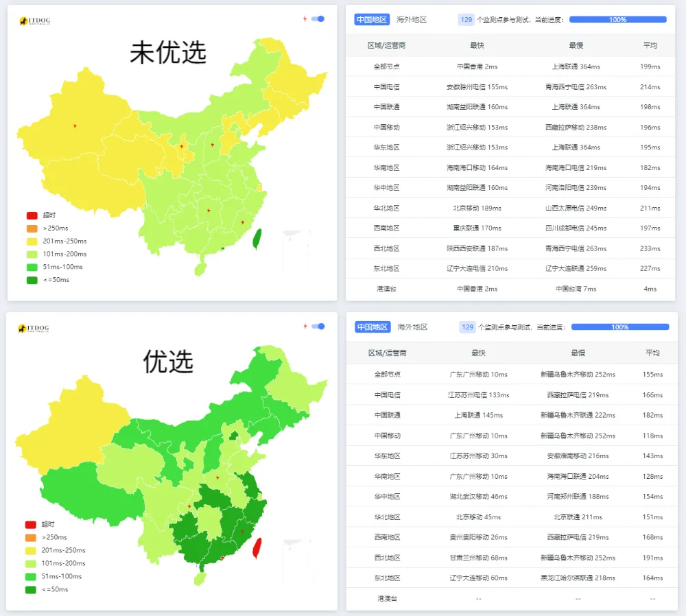Click the <=50ms legend swatch on the 优选 map
Screen dimensions: 686x616
click(32, 589)
